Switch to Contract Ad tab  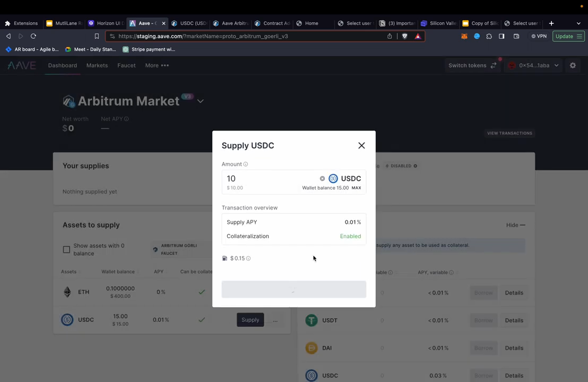coord(273,23)
